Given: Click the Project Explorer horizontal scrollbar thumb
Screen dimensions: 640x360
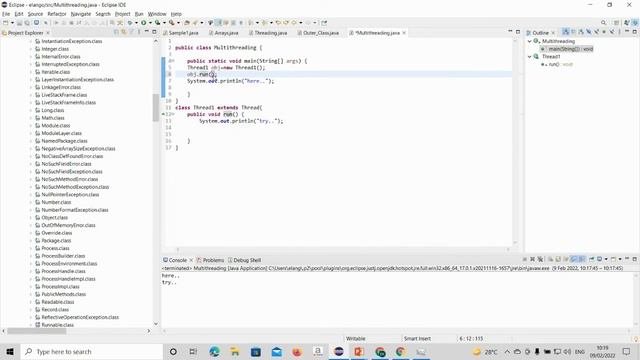Looking at the screenshot, I should click(37, 331).
